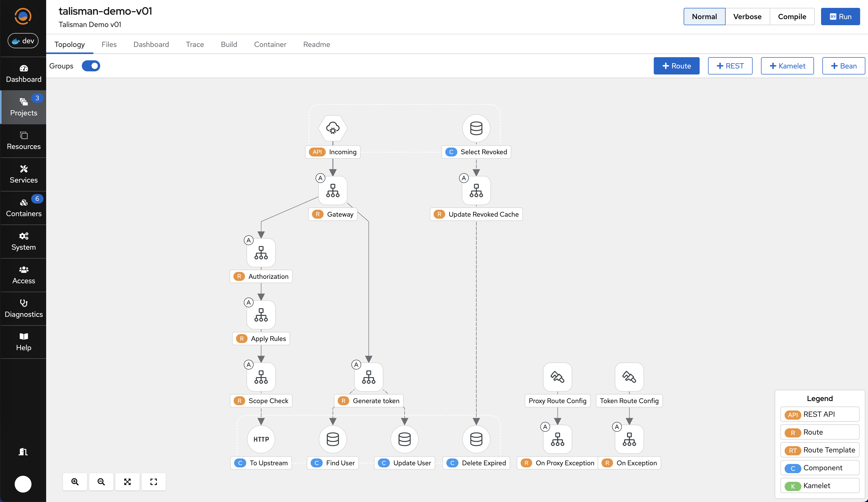Select Compile run mode
Screen dimensions: 868x502
[x=791, y=17]
